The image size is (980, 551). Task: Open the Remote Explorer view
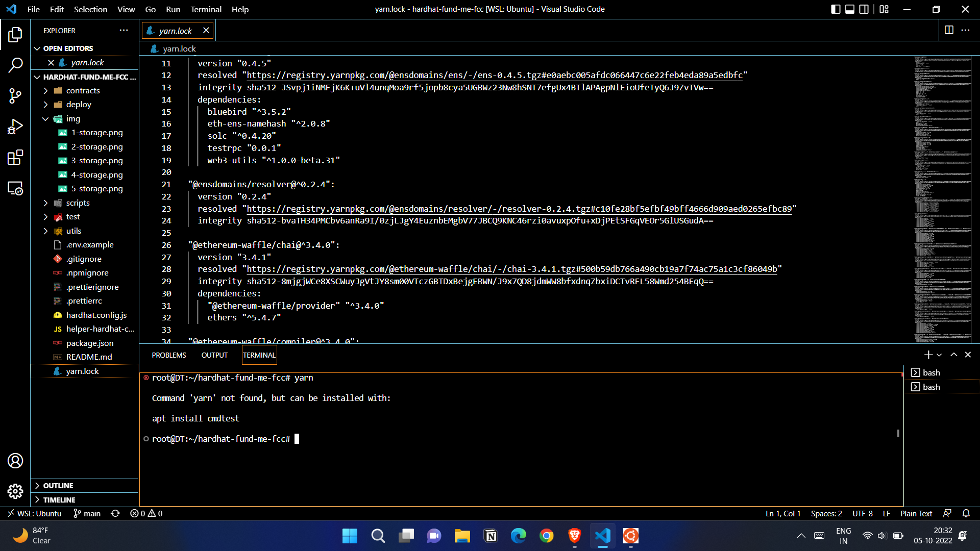click(x=15, y=188)
